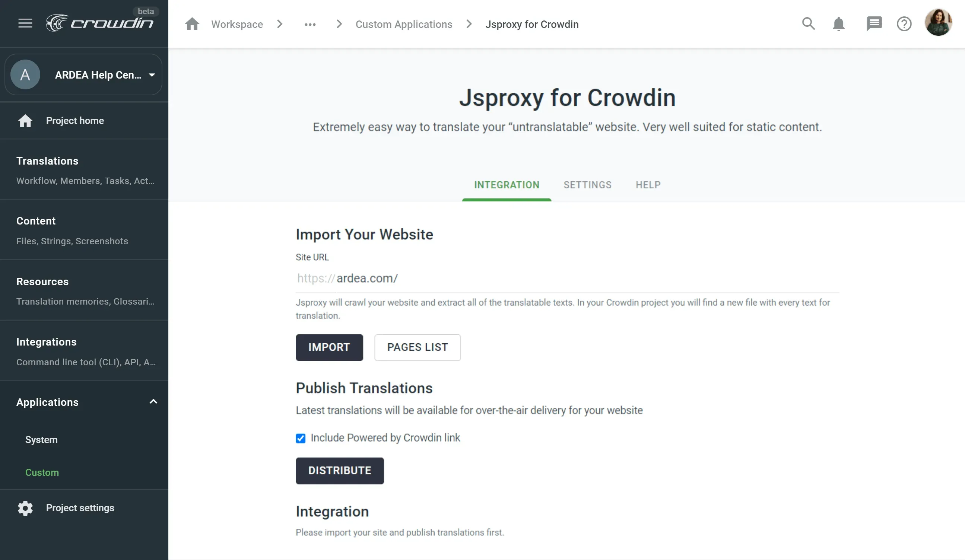965x560 pixels.
Task: Switch to the SETTINGS tab
Action: (588, 185)
